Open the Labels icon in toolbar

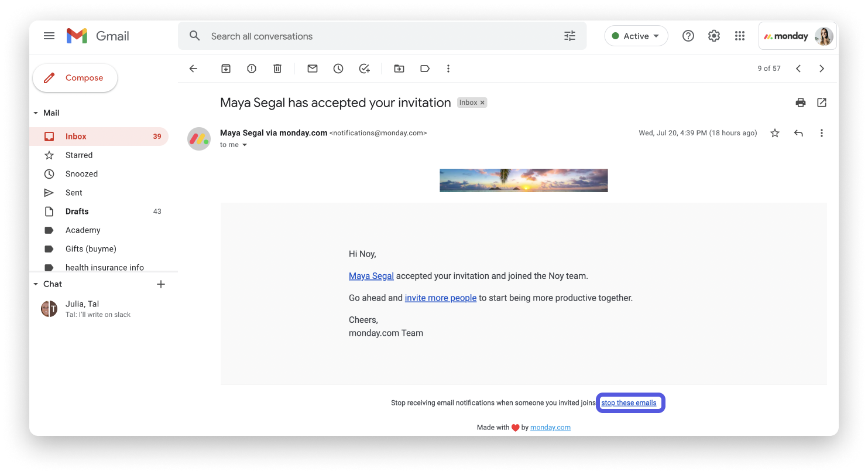[425, 69]
